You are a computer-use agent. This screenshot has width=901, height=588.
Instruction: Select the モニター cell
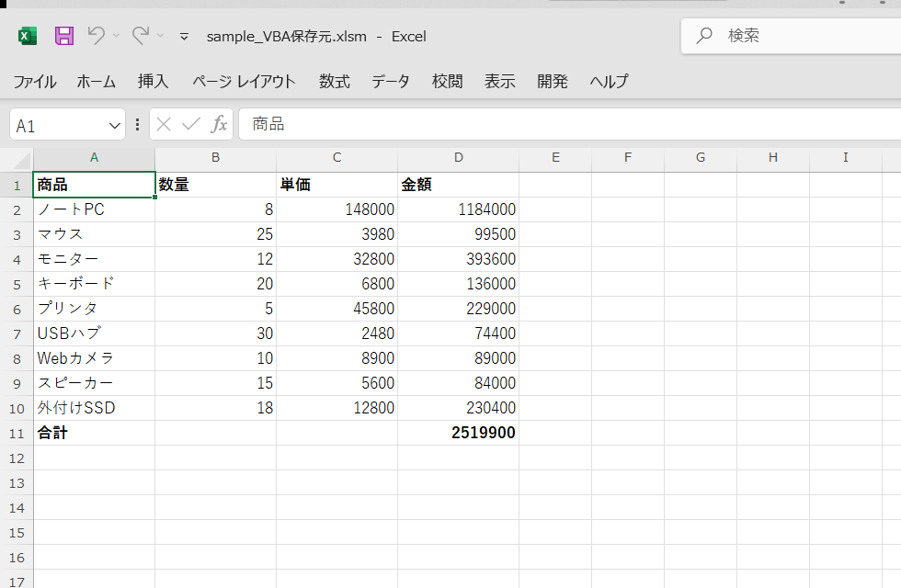94,259
